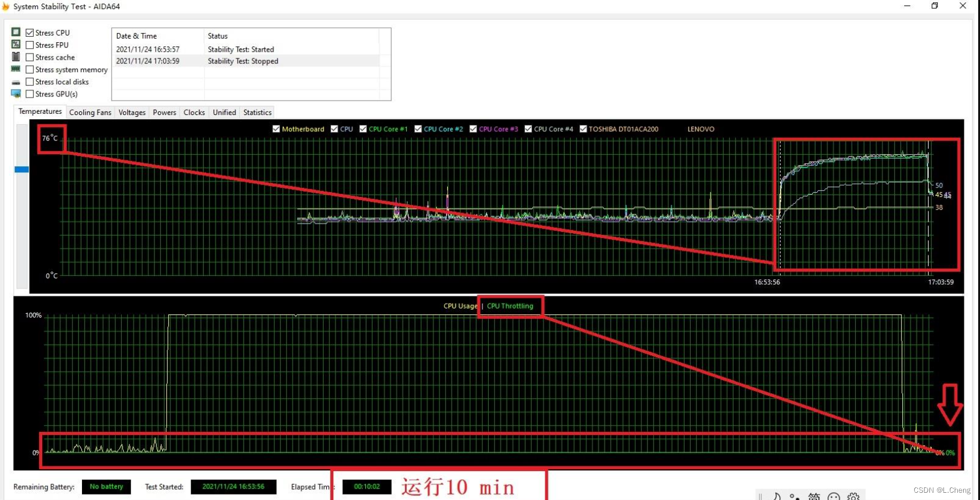The image size is (980, 500).
Task: Click the 'No battery' status field
Action: [106, 487]
